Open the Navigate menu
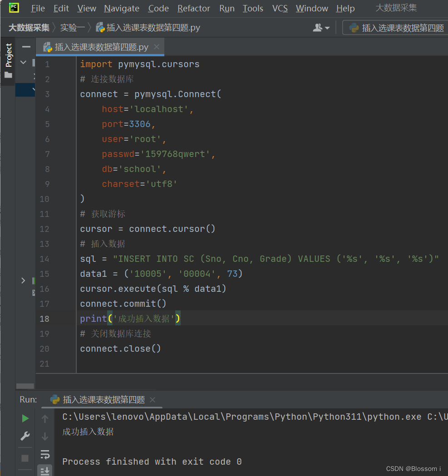 122,8
